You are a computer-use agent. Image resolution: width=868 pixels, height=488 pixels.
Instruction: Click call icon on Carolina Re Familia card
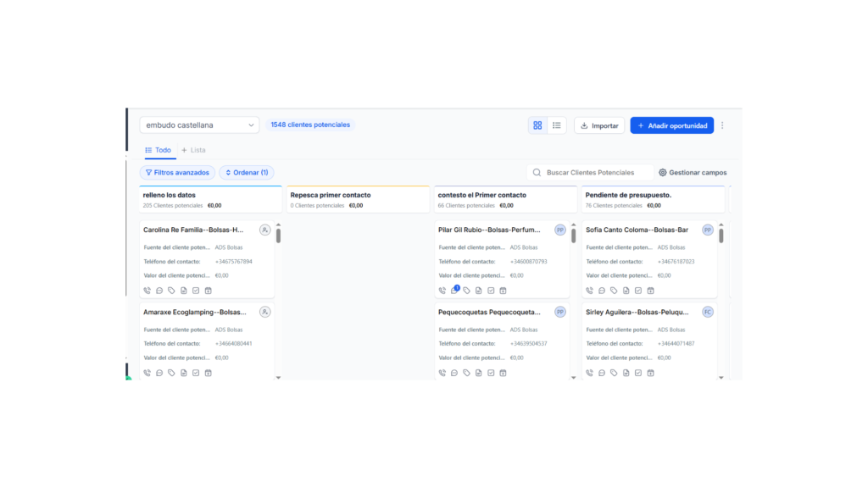pos(147,291)
